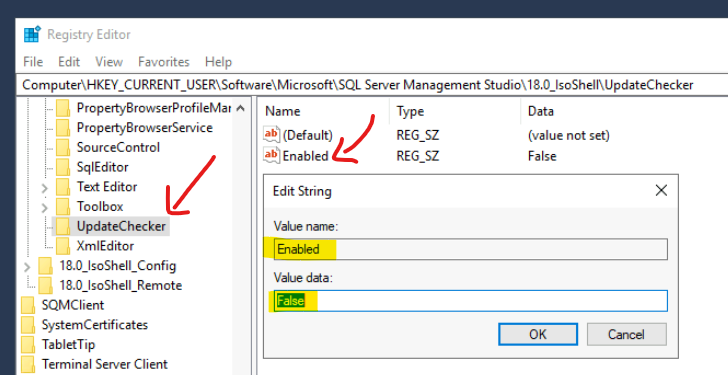The height and width of the screenshot is (375, 728).
Task: Select the Terminal Server Client key
Action: pos(104,364)
